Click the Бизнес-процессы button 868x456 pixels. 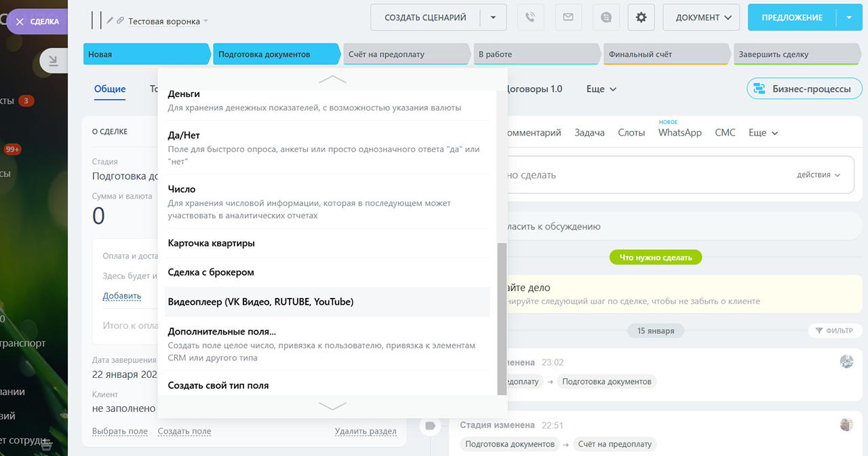(804, 89)
